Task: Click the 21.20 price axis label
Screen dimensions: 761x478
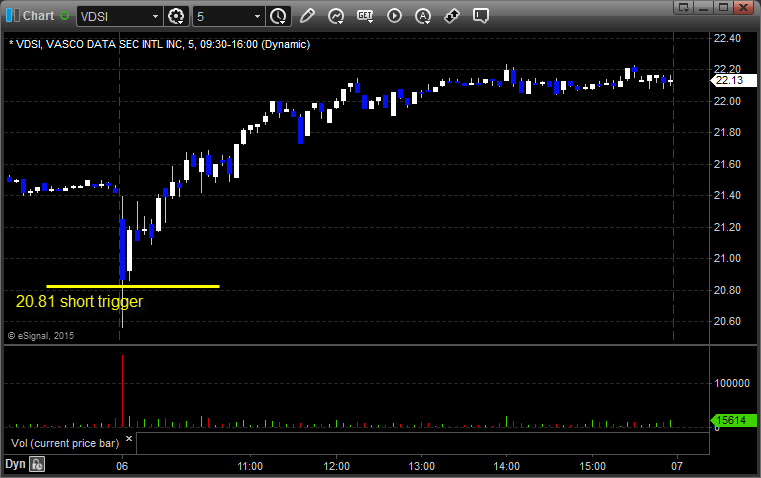Action: pos(727,227)
